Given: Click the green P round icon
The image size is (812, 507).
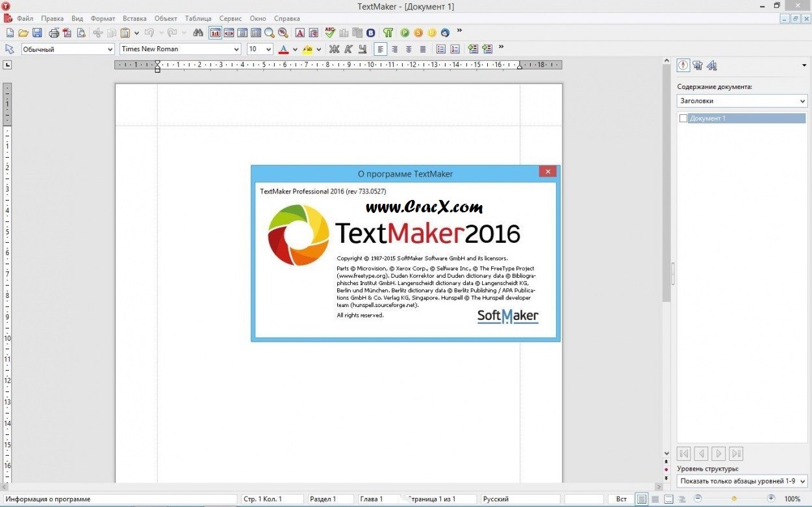Looking at the screenshot, I should (405, 32).
